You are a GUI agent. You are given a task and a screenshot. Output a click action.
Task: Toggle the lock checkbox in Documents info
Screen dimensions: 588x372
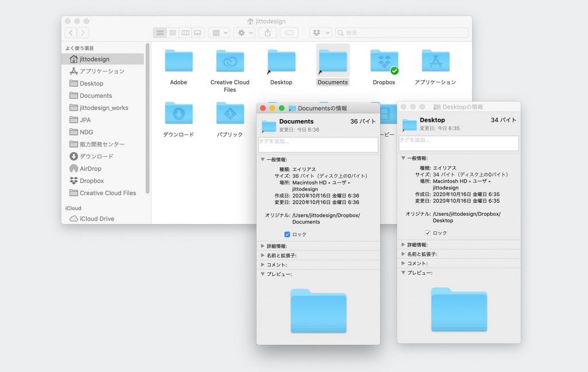287,234
